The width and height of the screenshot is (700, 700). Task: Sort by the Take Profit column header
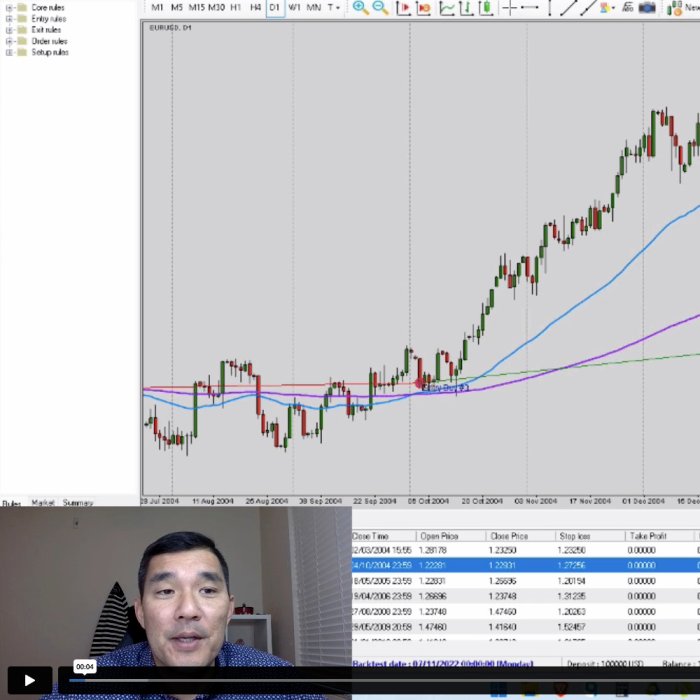pyautogui.click(x=660, y=536)
